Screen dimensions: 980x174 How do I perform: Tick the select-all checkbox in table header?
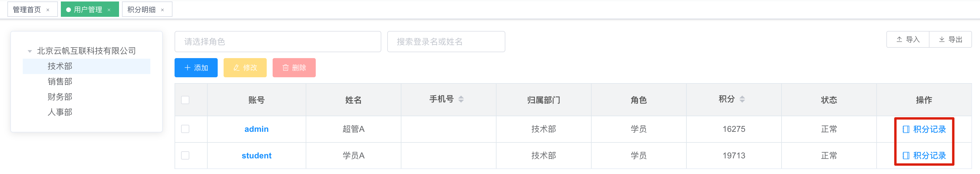click(185, 100)
